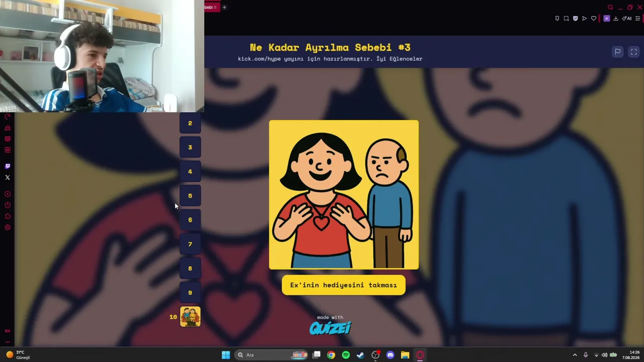Open the sidebar three-dot menu
644x362 pixels.
point(8,342)
